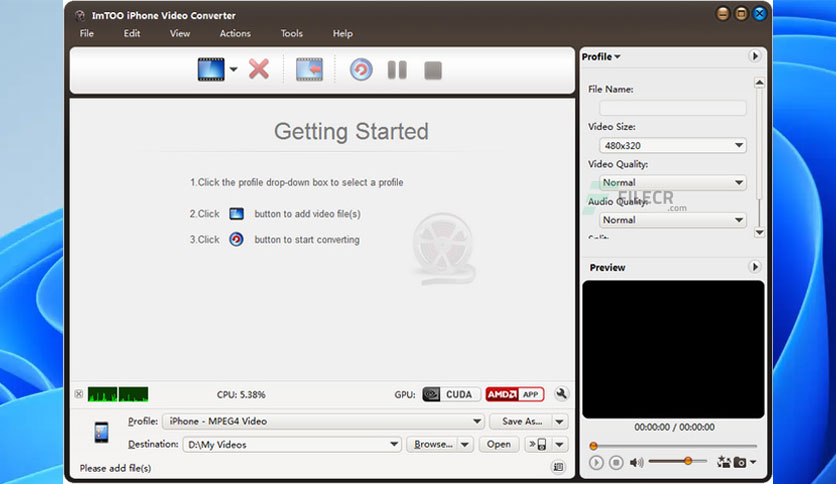Toggle the AMD APP GPU button
This screenshot has width=836, height=484.
tap(515, 394)
